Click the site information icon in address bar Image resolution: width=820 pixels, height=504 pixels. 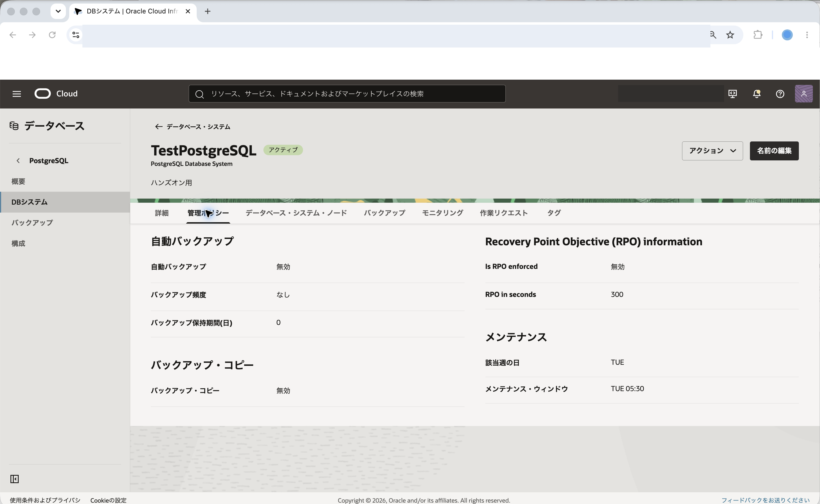coord(76,35)
